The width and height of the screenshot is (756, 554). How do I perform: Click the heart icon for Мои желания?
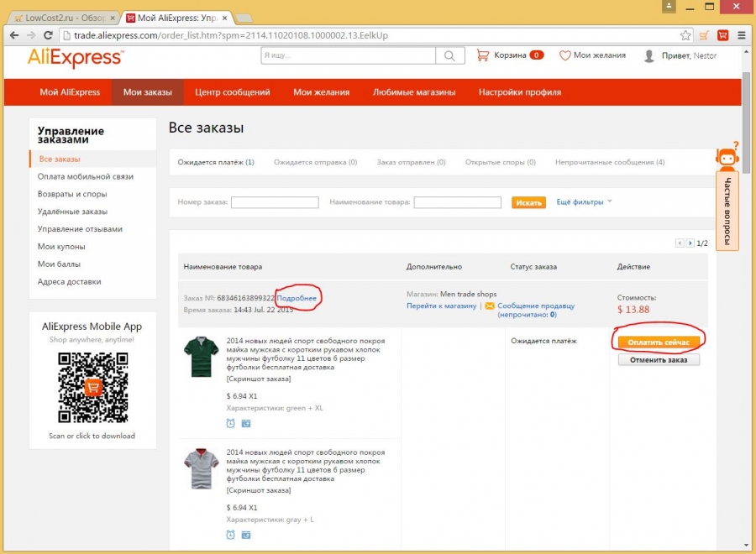tap(565, 55)
